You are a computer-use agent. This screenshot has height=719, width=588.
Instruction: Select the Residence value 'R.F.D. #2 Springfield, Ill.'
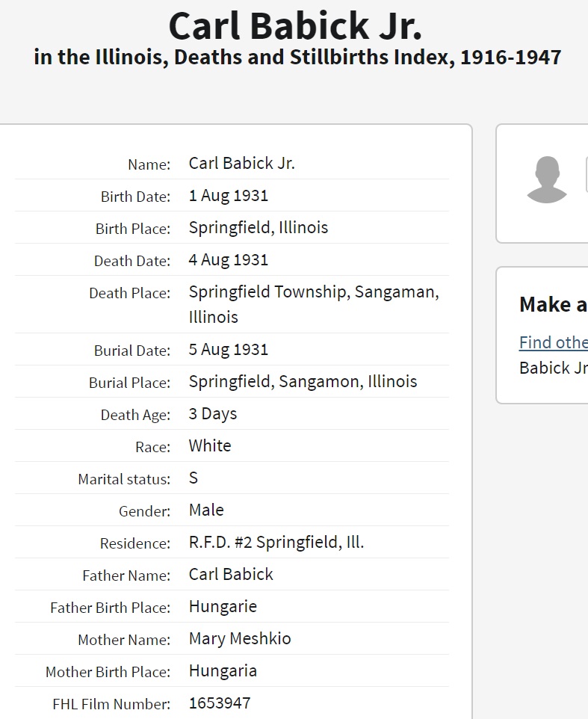(x=276, y=543)
